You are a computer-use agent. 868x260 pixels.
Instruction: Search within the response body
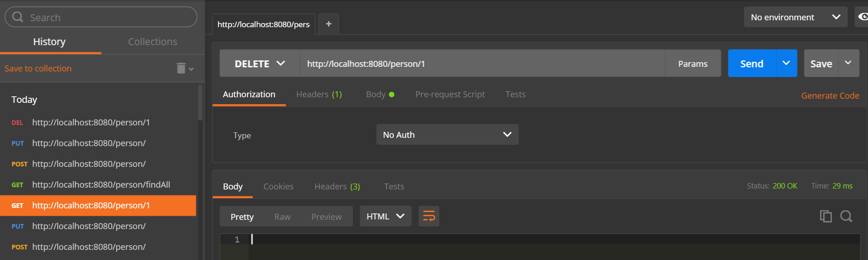pos(846,216)
